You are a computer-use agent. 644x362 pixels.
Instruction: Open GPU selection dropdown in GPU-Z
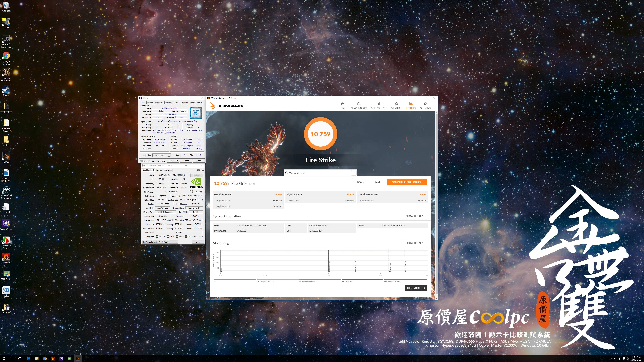point(160,242)
